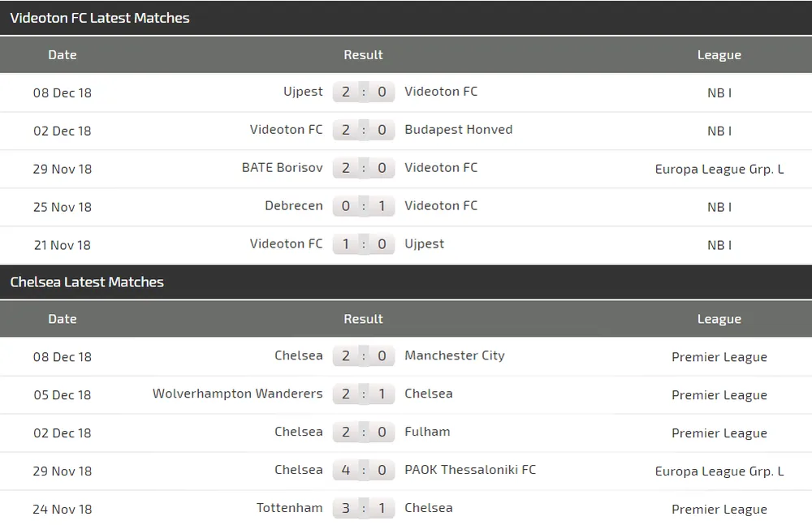Click the 3:1 score for Tottenham vs Chelsea
The image size is (812, 525).
pos(363,509)
